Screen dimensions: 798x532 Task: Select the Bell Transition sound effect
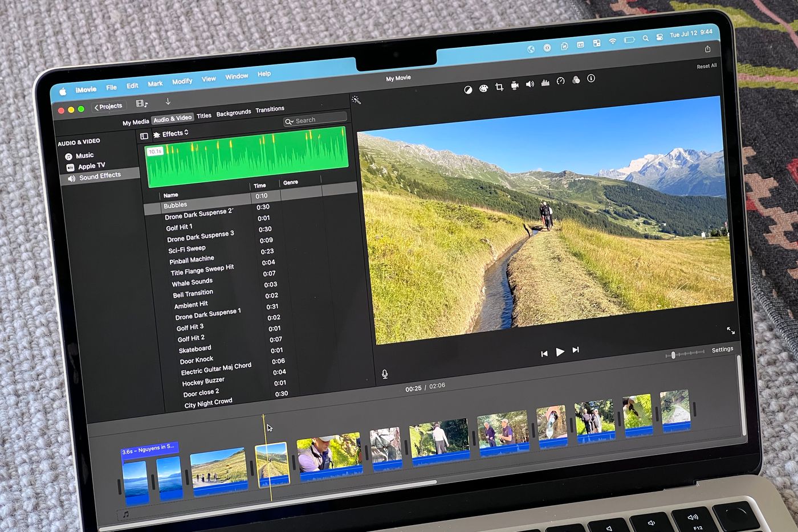[x=193, y=294]
